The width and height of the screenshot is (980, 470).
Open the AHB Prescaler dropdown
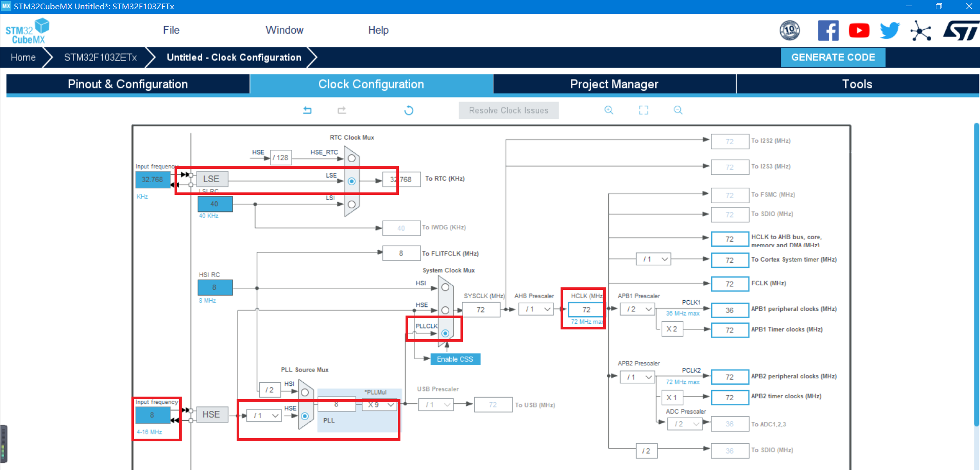[535, 309]
